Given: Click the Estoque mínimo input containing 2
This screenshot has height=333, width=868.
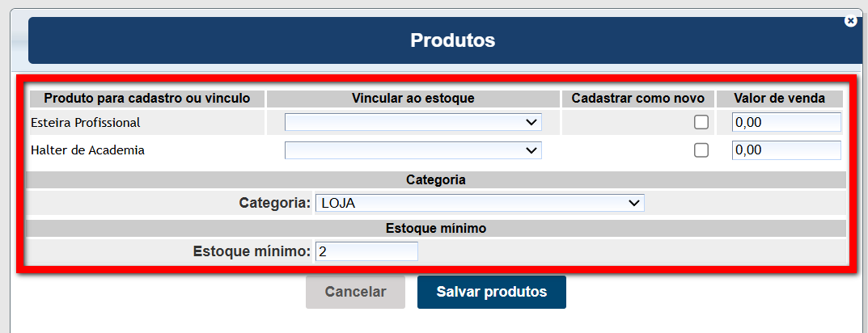Looking at the screenshot, I should pyautogui.click(x=366, y=251).
